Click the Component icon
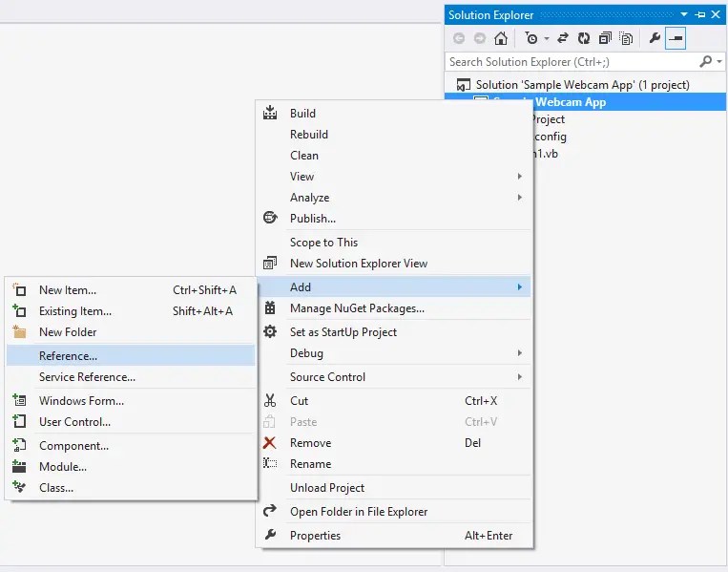 [19, 445]
